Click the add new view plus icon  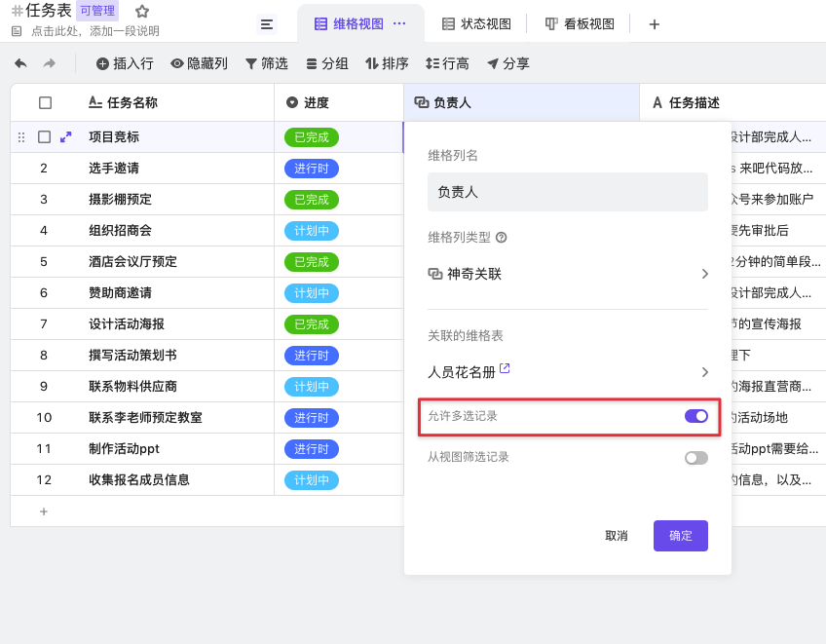tap(655, 24)
